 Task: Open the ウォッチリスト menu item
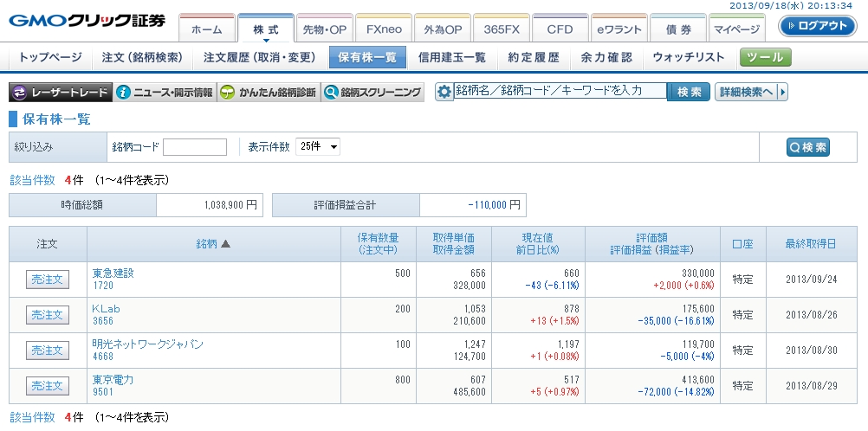688,58
